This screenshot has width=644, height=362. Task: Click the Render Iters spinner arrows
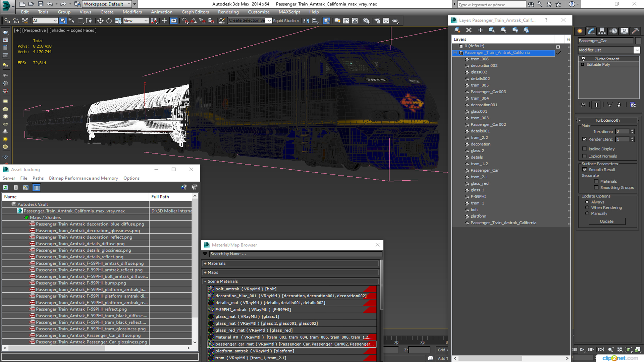click(632, 139)
